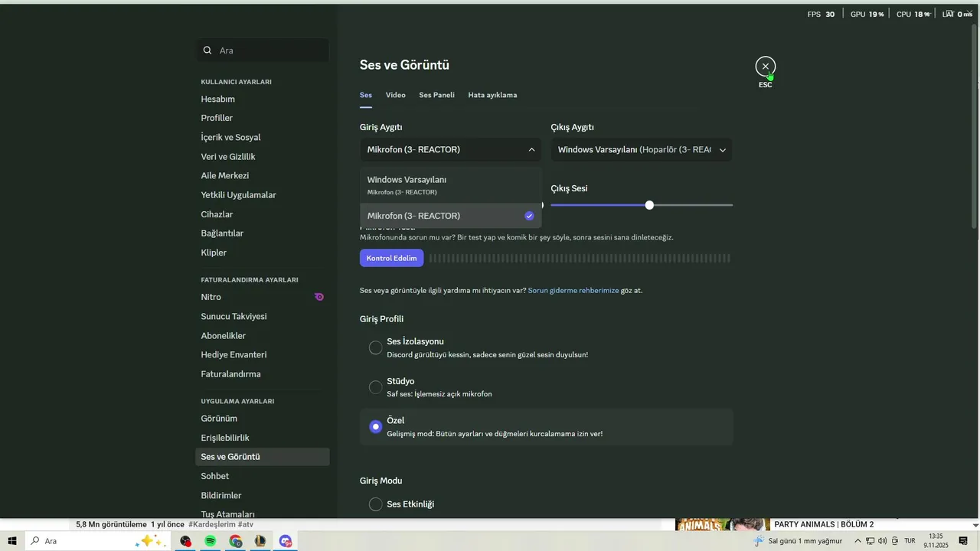
Task: Focus the settings Ara search field
Action: click(263, 51)
